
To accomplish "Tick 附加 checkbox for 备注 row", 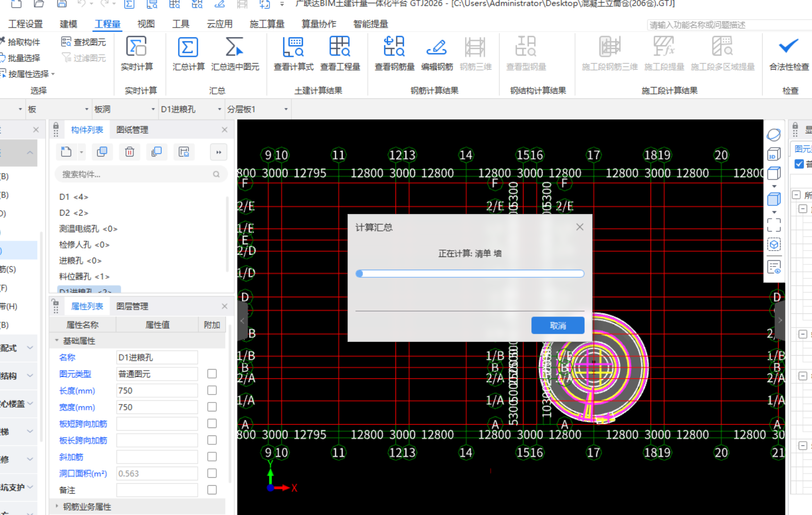I will tap(212, 490).
